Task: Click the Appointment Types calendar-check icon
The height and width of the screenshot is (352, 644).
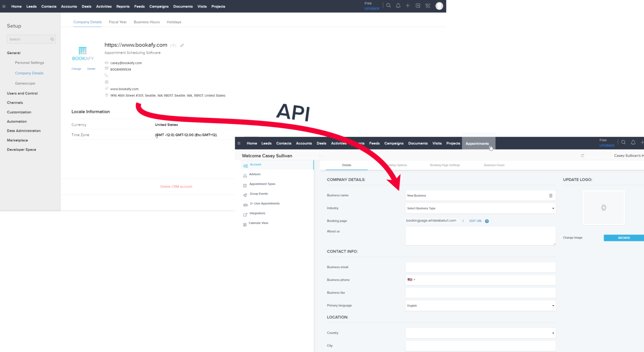Action: [245, 185]
